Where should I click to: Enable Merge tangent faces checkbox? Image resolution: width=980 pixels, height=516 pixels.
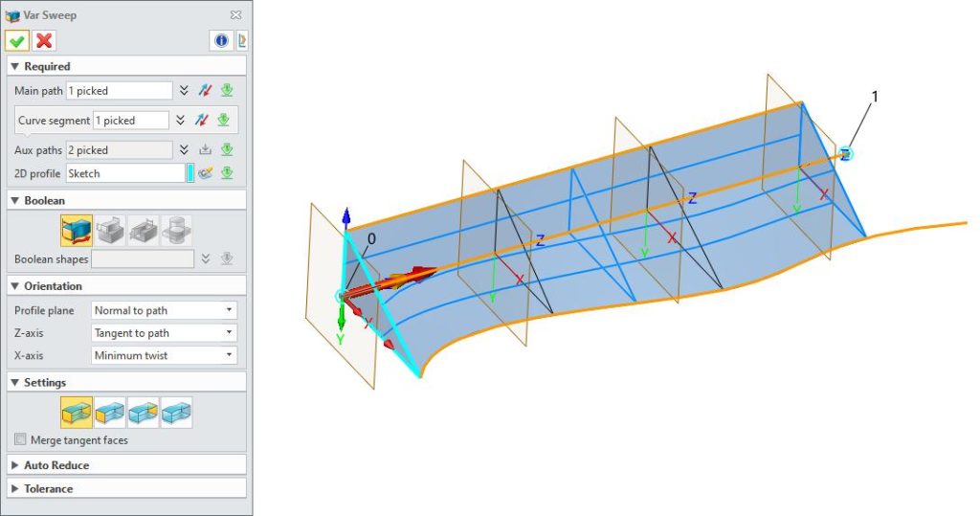(21, 440)
